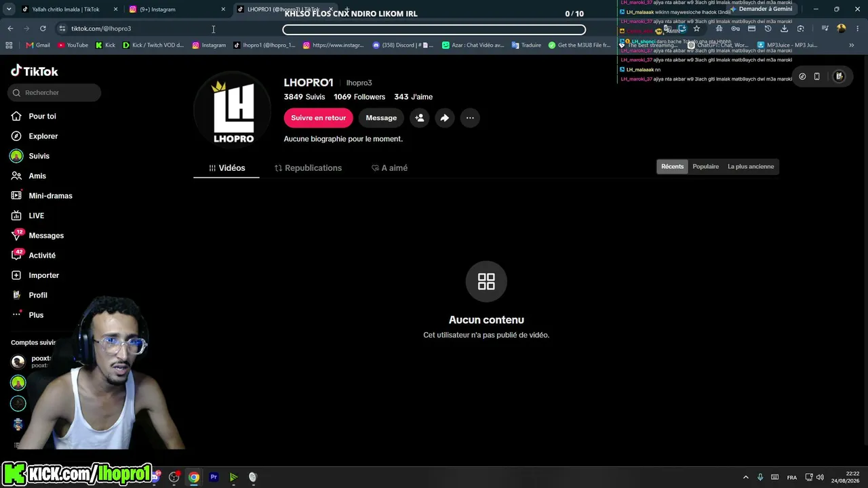The height and width of the screenshot is (488, 868).
Task: Show hidden system tray icons chevron
Action: (746, 477)
